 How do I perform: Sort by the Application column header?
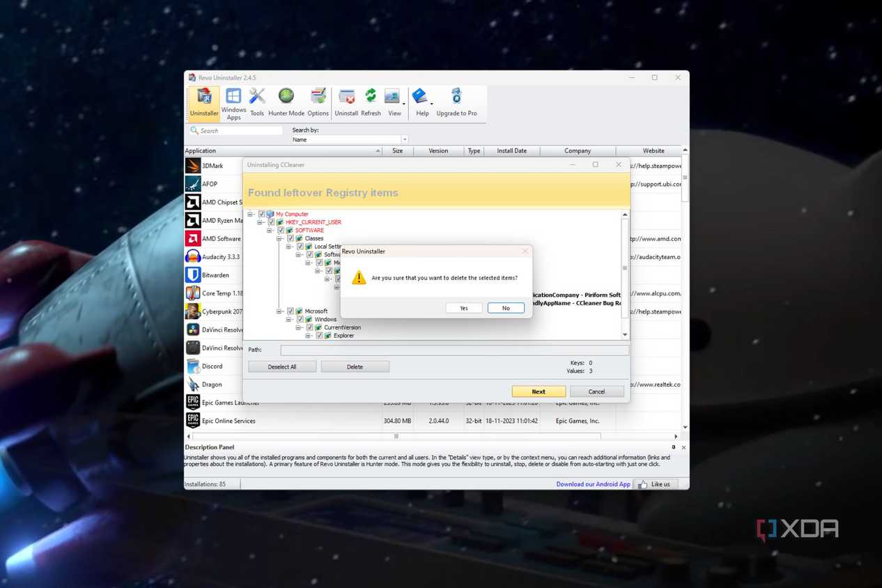coord(283,150)
